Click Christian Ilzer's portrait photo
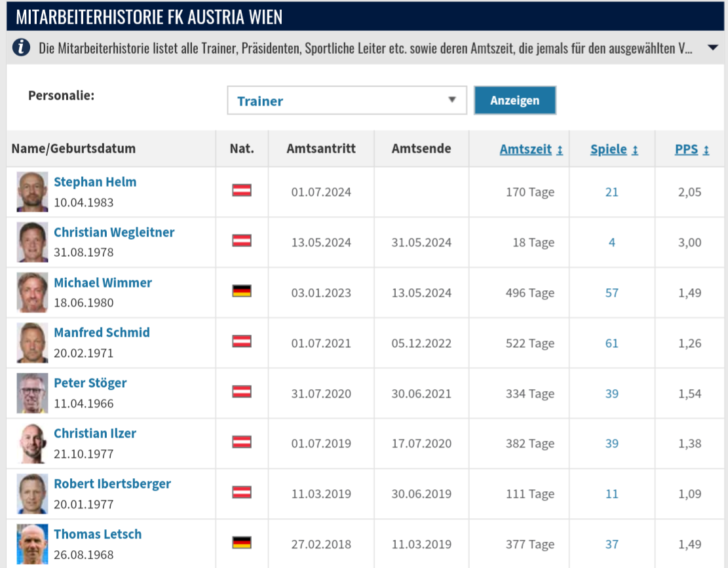 pyautogui.click(x=33, y=443)
